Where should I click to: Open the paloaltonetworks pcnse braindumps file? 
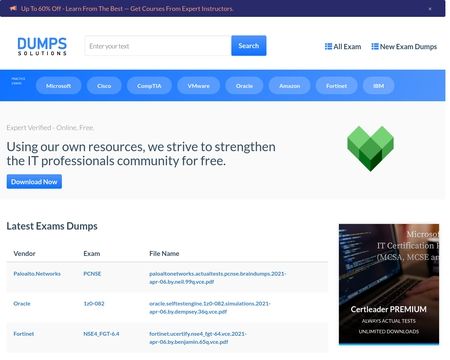tap(217, 278)
